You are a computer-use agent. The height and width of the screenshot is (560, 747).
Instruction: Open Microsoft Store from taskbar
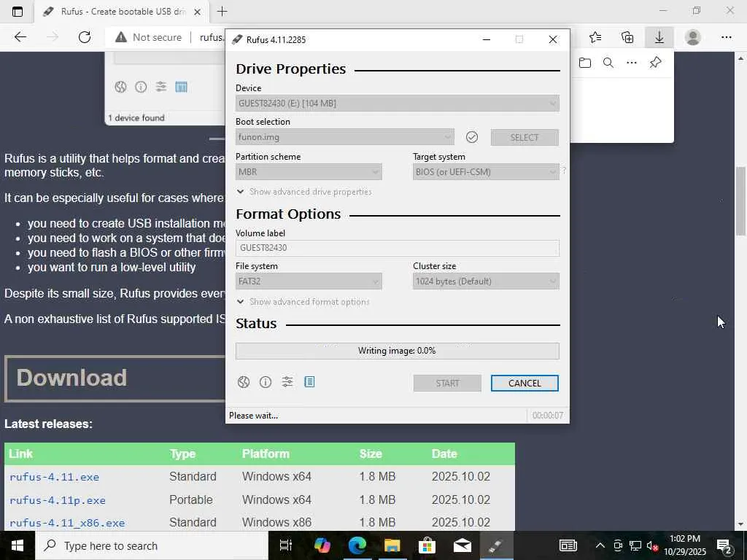point(427,545)
